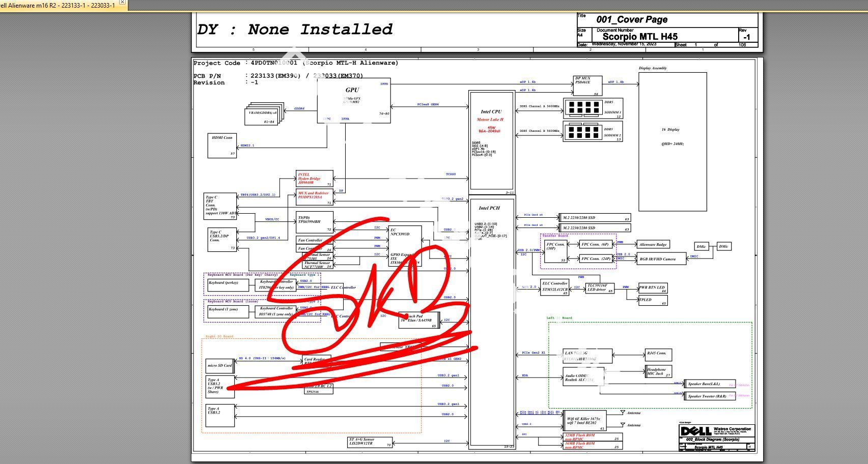Click the 'Keyboard (perkey)' block
Screen dimensions: 868x464
pos(228,285)
